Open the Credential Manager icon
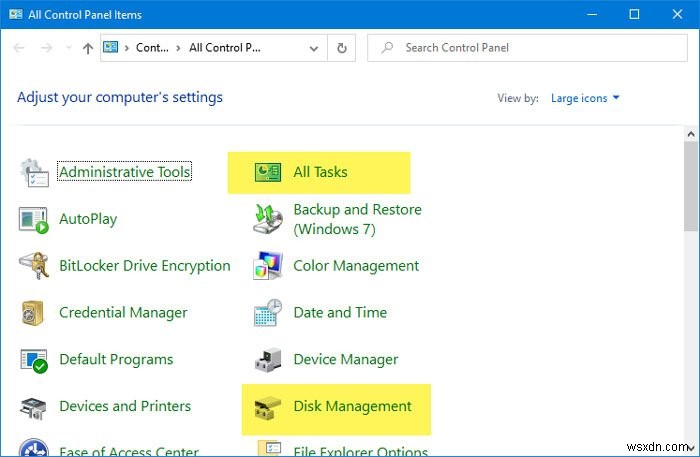The width and height of the screenshot is (700, 457). click(x=35, y=313)
